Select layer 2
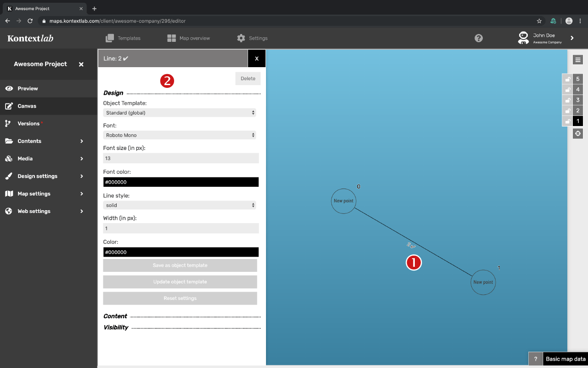This screenshot has width=588, height=368. coord(578,111)
